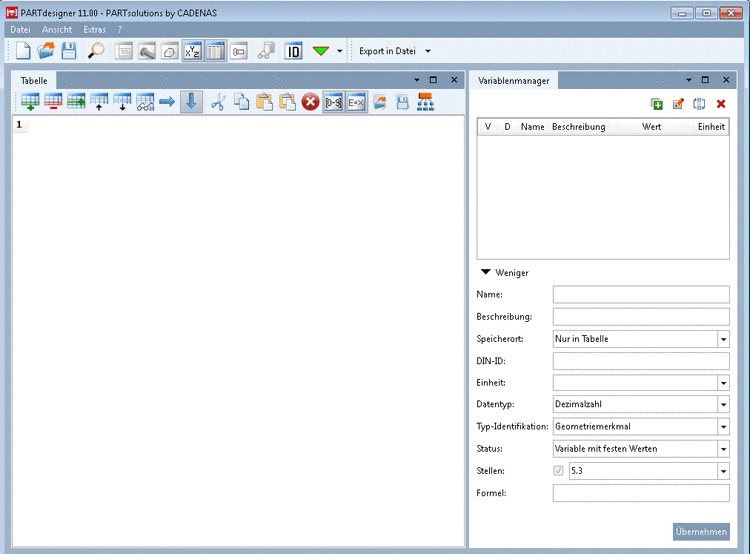Click the table with glasses view icon
The height and width of the screenshot is (554, 750).
[145, 102]
